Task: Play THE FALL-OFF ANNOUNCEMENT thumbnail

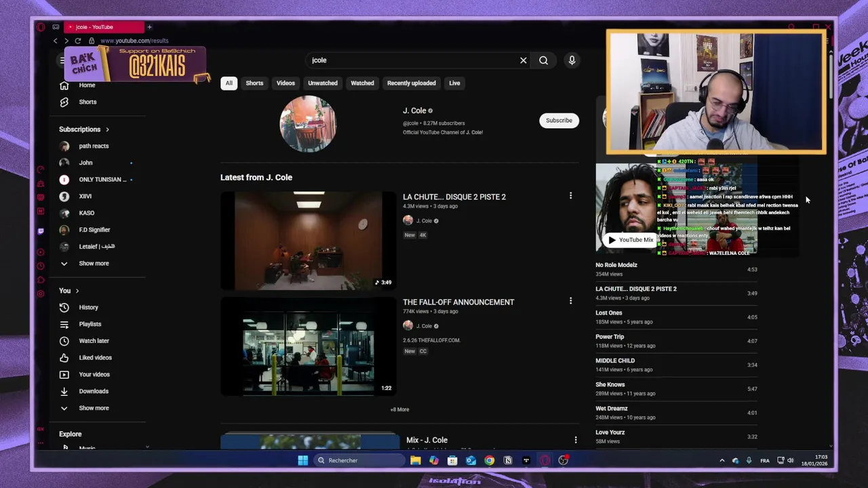Action: pyautogui.click(x=308, y=346)
